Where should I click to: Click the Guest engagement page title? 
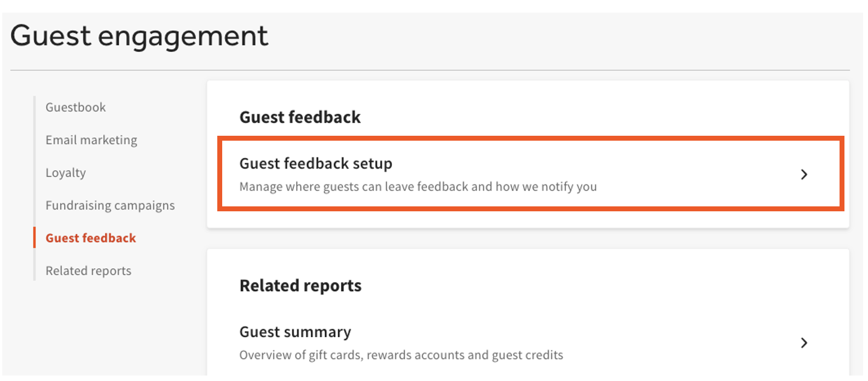click(x=140, y=36)
